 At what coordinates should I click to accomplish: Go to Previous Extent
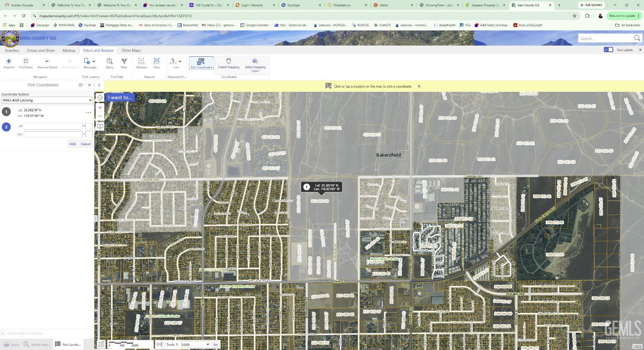point(47,64)
